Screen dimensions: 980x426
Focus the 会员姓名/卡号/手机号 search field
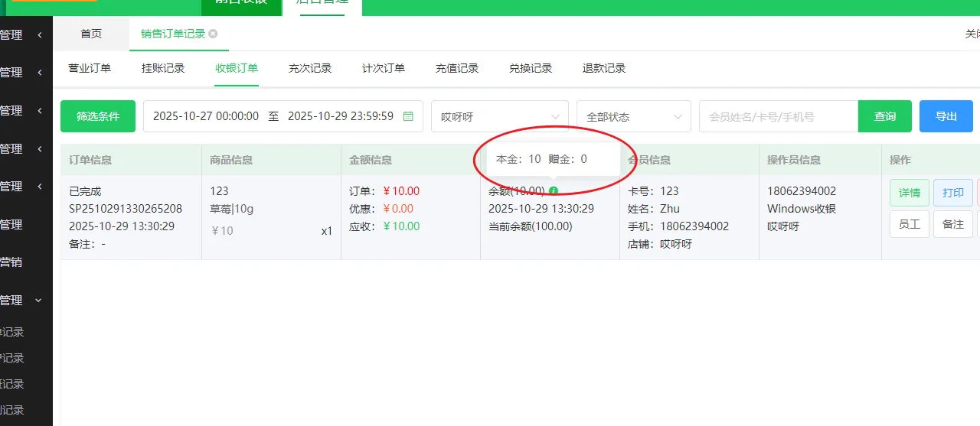pyautogui.click(x=778, y=117)
